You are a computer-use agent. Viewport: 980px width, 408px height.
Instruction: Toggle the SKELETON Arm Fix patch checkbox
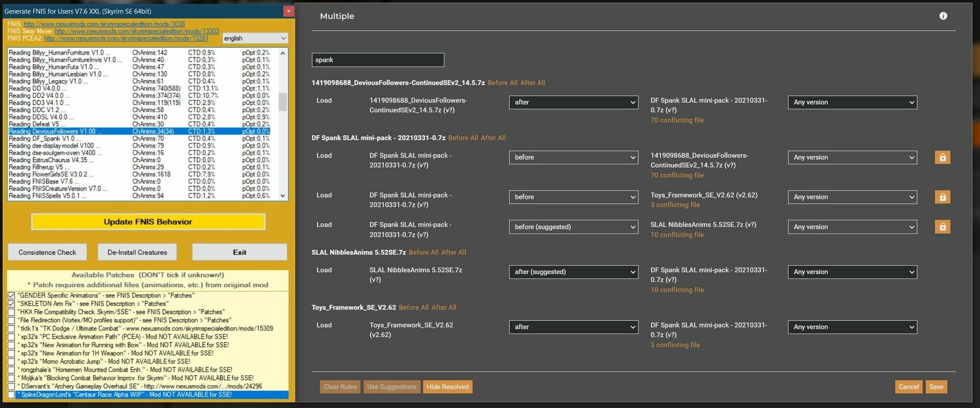(11, 303)
